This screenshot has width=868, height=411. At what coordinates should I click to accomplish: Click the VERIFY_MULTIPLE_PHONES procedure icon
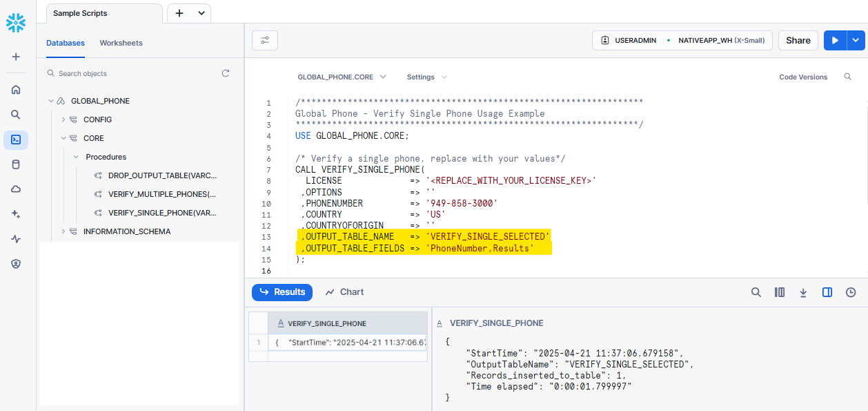(x=98, y=194)
